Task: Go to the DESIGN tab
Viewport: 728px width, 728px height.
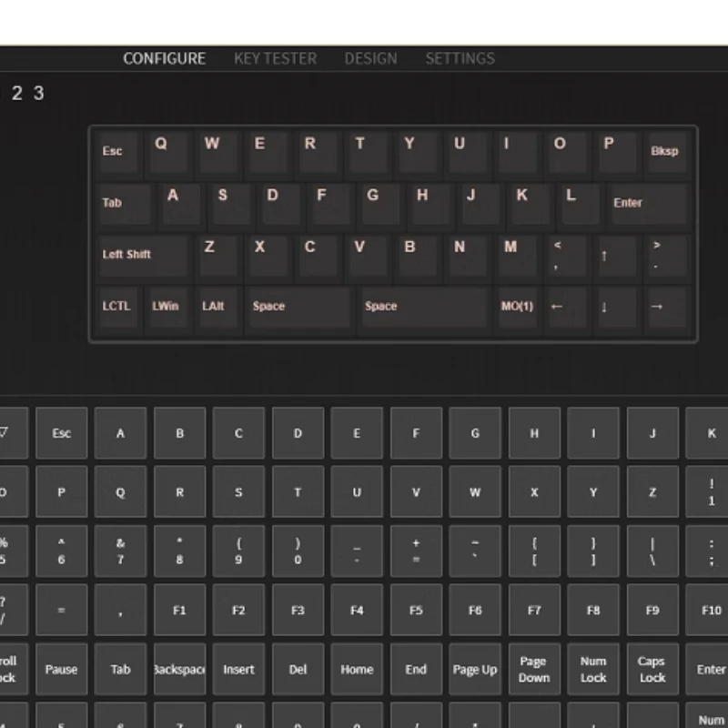Action: (x=371, y=58)
